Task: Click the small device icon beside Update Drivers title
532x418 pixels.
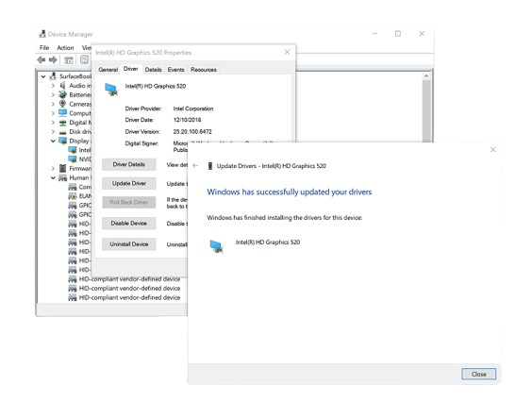Action: pos(210,166)
